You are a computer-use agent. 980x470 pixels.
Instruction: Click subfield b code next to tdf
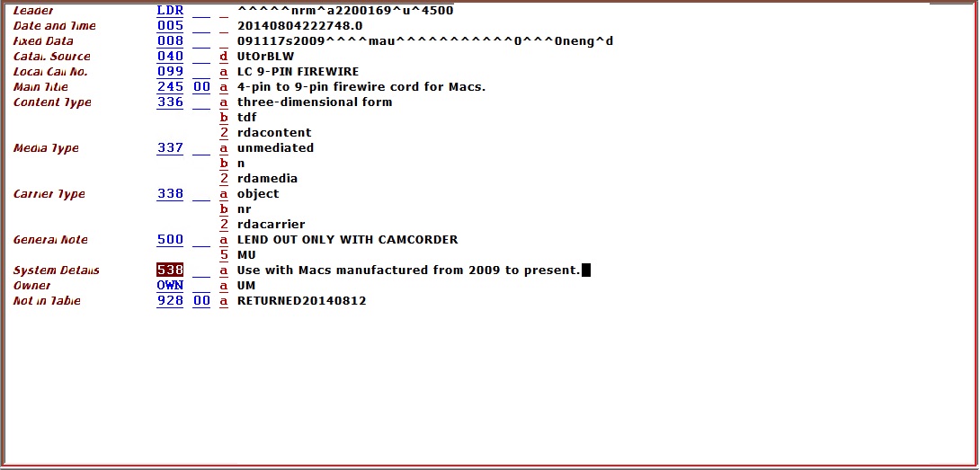(x=224, y=118)
